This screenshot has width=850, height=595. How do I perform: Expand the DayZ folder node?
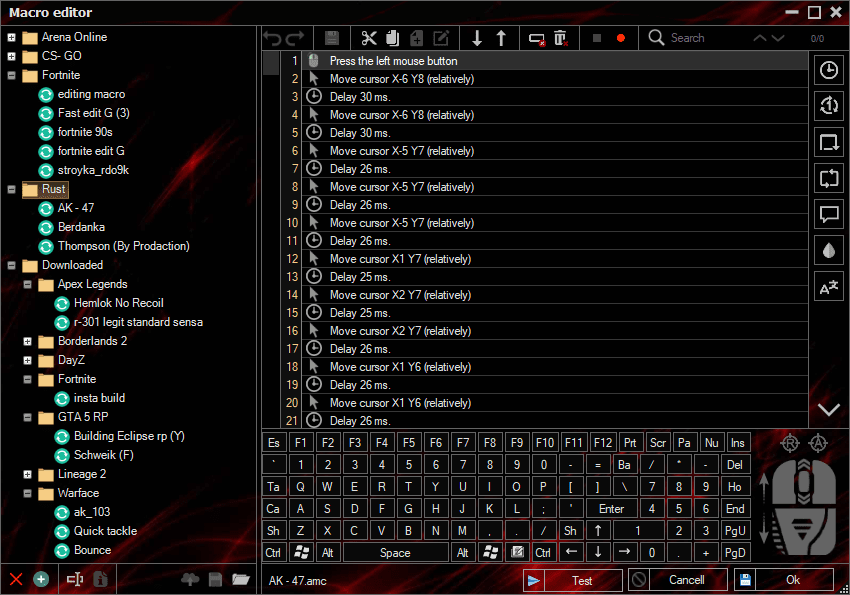click(27, 360)
